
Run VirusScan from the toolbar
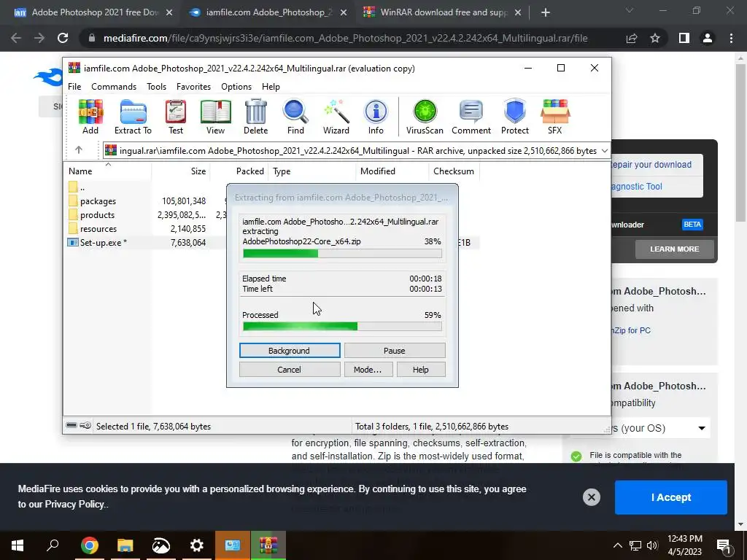point(425,117)
